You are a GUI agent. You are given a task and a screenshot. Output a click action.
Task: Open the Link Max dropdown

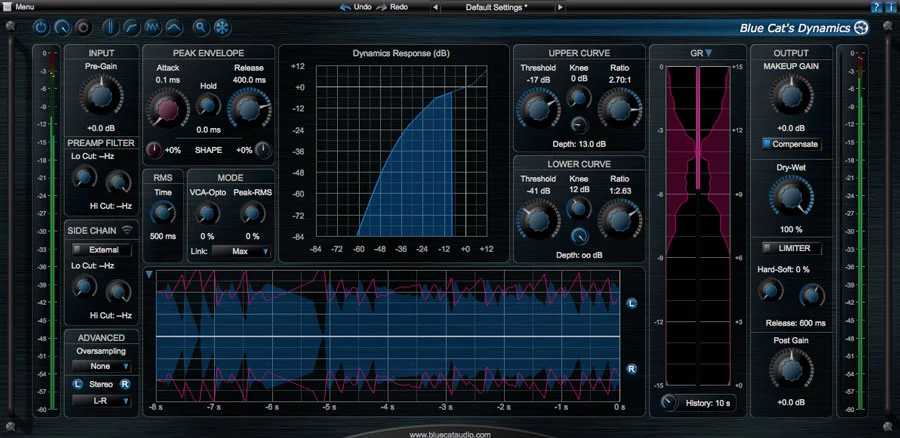coord(241,251)
